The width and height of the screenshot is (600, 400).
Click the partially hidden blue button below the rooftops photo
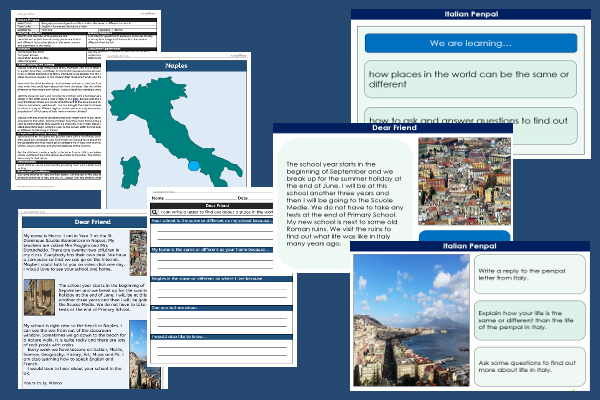465,235
